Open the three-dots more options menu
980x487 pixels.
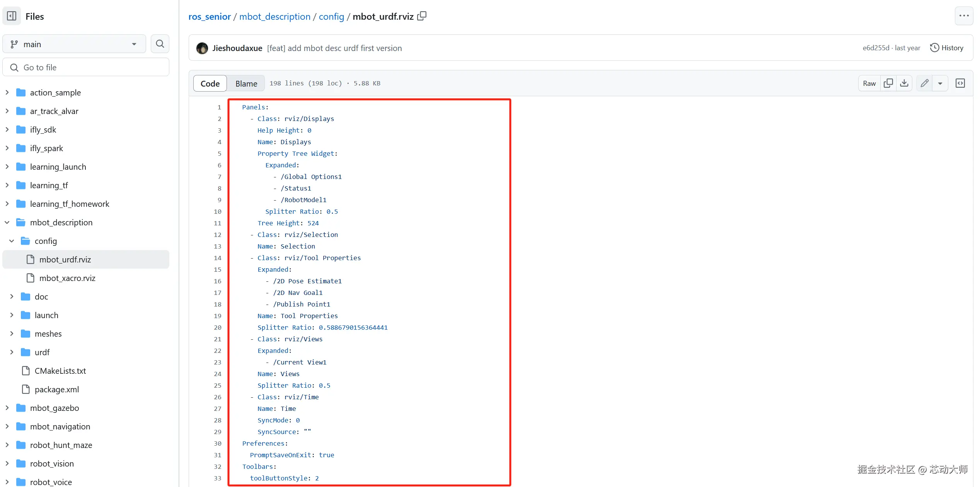click(964, 16)
